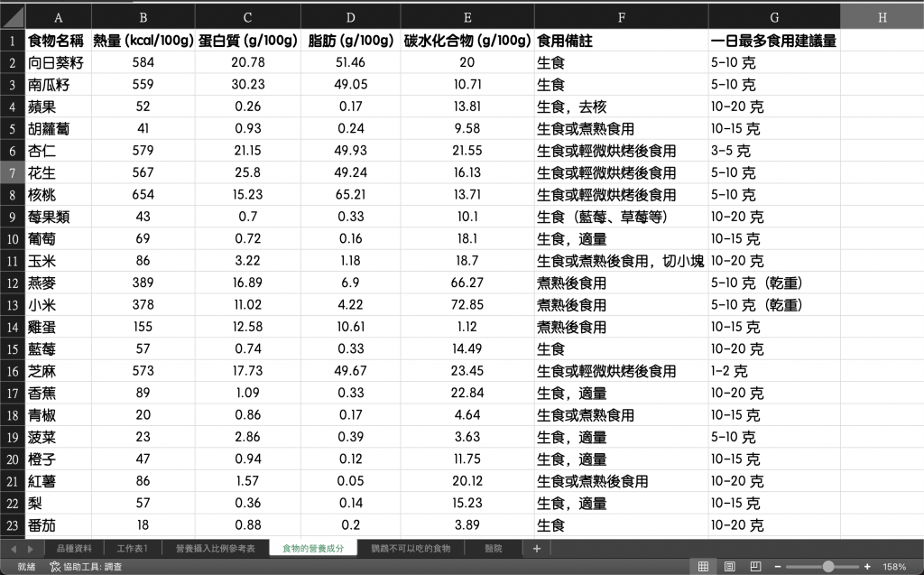Image resolution: width=924 pixels, height=575 pixels.
Task: Select cell 向日葵籽
Action: coord(59,62)
